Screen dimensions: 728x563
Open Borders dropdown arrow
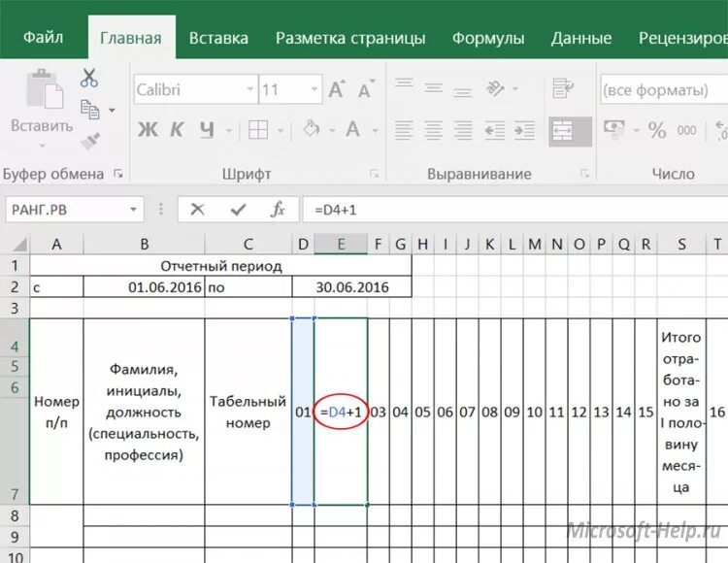click(281, 131)
